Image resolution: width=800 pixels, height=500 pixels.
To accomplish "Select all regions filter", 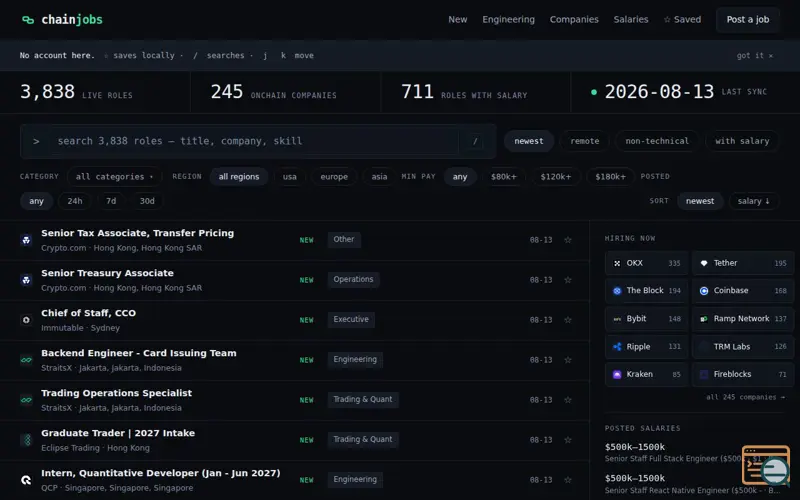I will (239, 177).
